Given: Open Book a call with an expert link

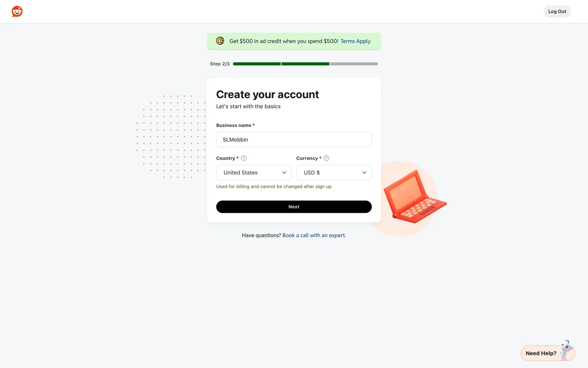Looking at the screenshot, I should [314, 235].
